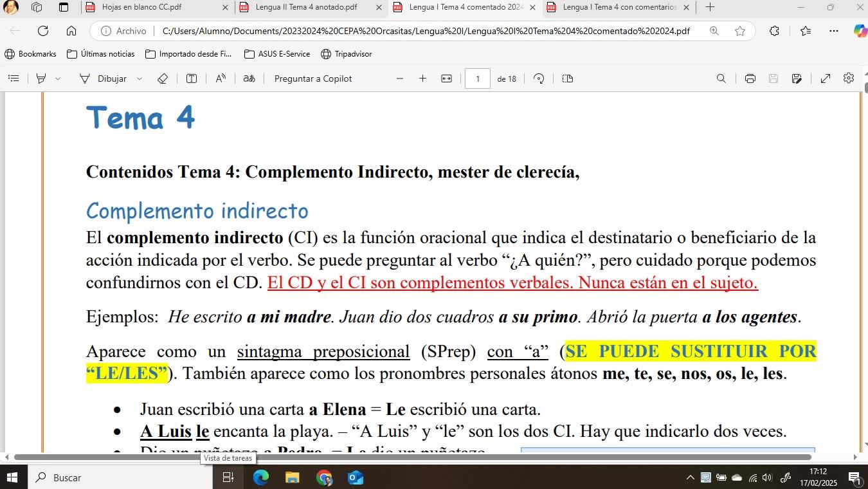Click Preguntar a Copilot button
The height and width of the screenshot is (489, 868).
(312, 78)
